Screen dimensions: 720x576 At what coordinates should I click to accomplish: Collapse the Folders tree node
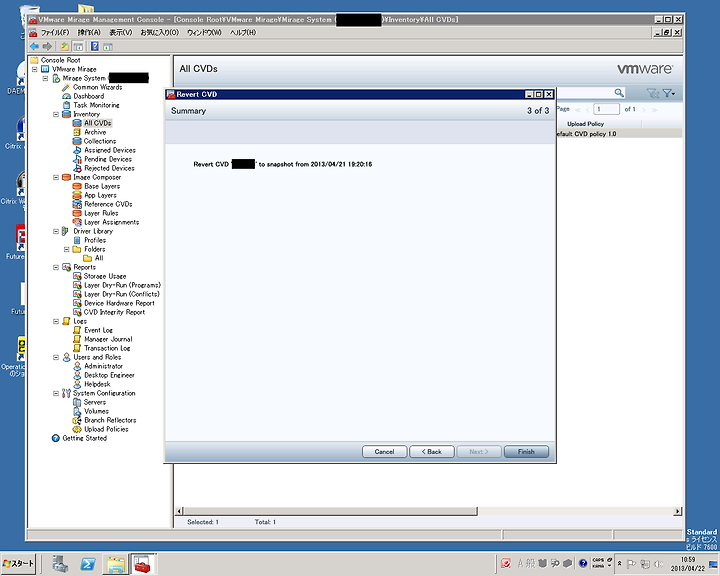(67, 249)
